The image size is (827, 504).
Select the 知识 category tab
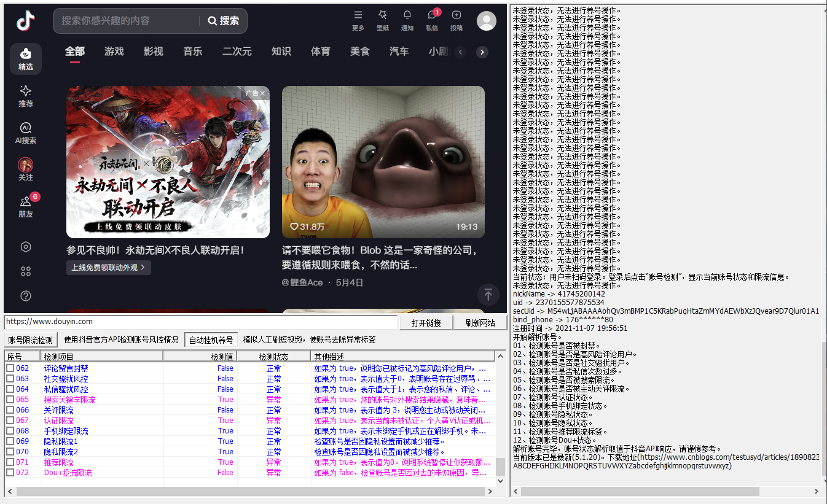(x=281, y=52)
